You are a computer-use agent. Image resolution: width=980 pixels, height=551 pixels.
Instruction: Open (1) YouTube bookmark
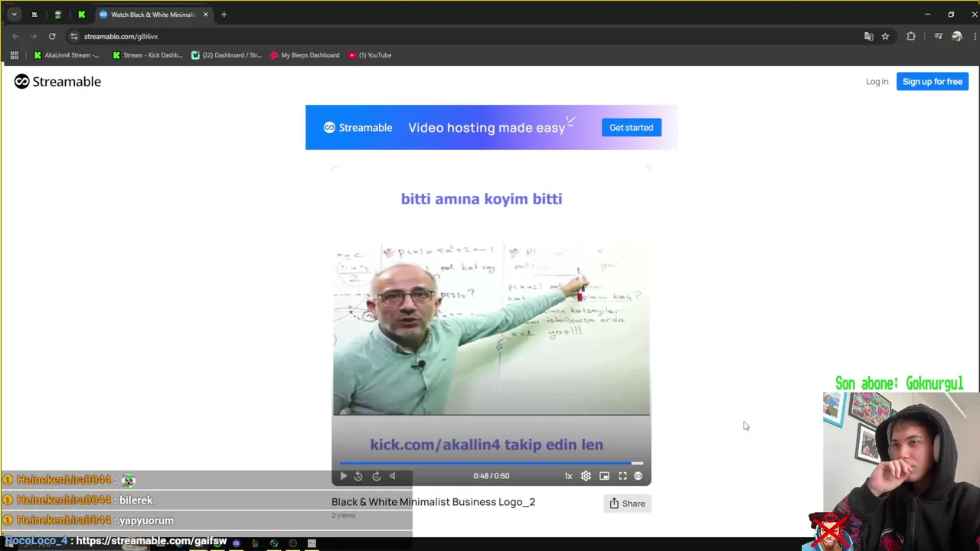point(370,55)
